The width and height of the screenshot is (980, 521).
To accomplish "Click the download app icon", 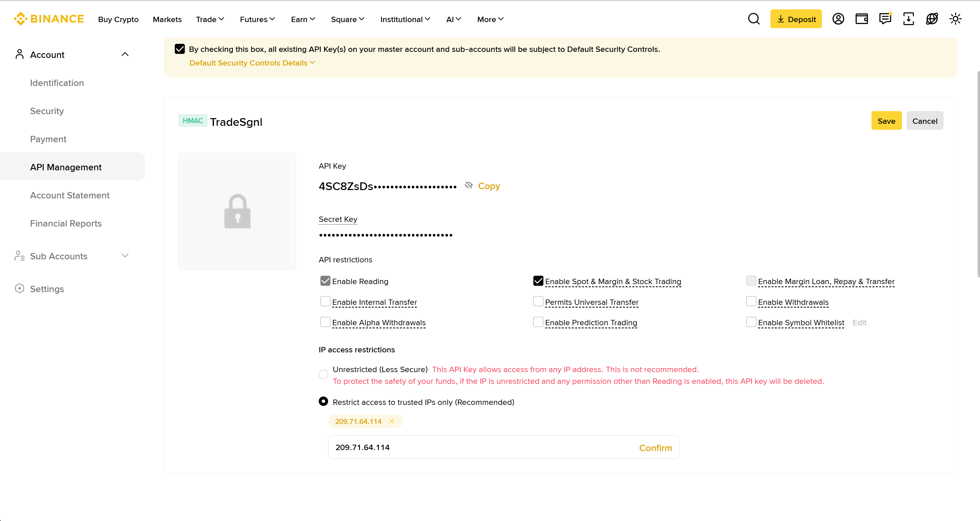I will 908,19.
